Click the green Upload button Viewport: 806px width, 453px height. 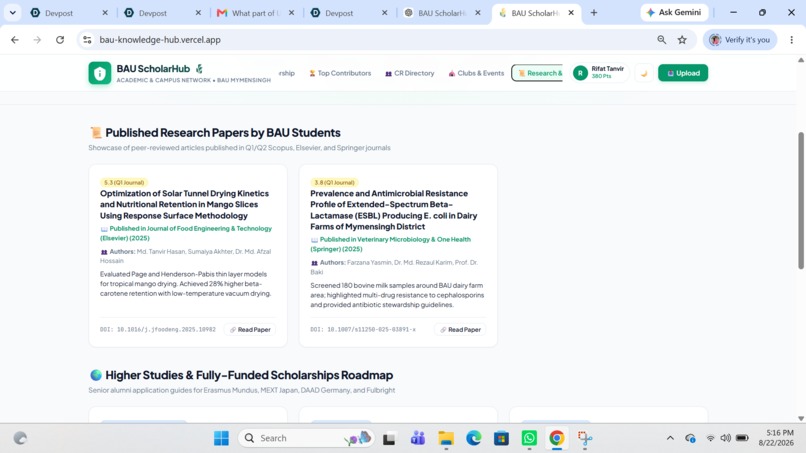point(683,73)
